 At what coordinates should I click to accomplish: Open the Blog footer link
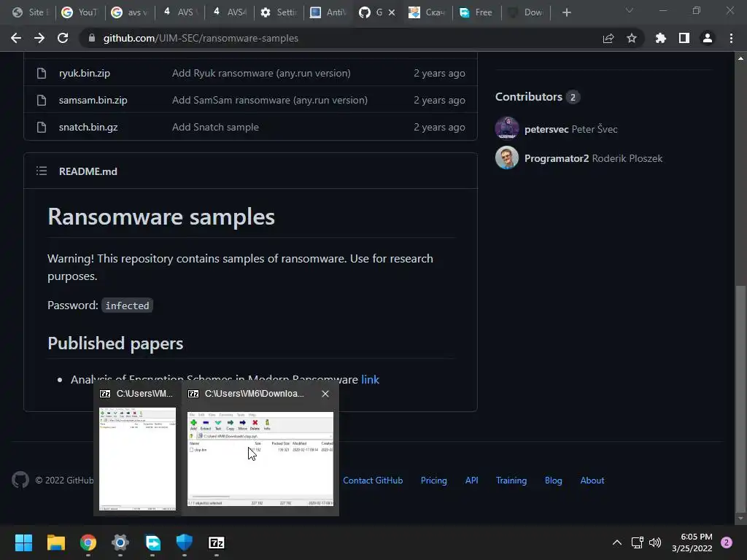pos(553,481)
